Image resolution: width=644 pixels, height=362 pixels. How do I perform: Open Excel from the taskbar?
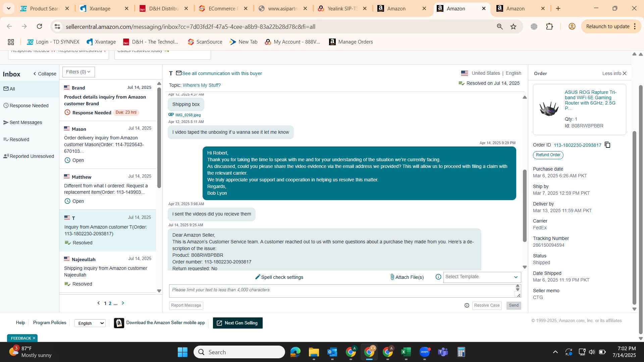[x=406, y=352]
